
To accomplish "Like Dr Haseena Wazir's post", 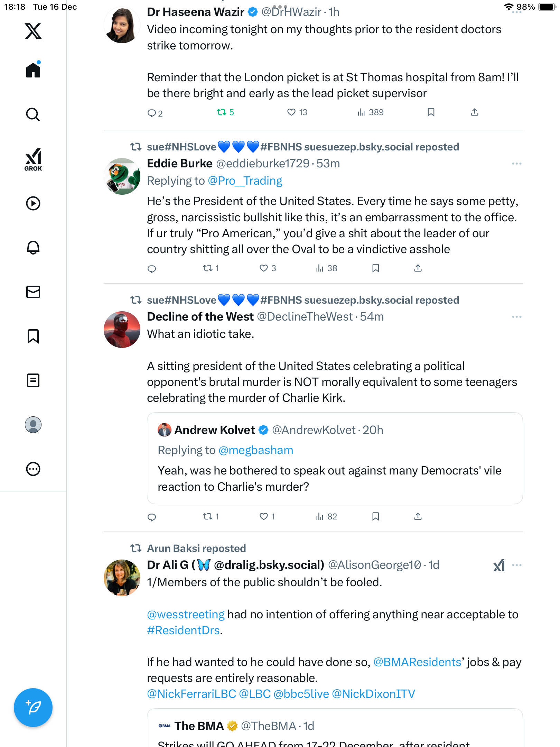I will pos(292,112).
